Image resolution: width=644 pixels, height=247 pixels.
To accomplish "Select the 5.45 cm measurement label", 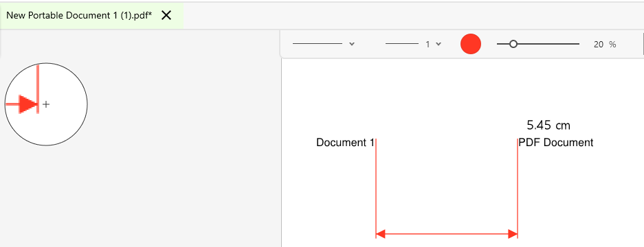I will coord(548,125).
